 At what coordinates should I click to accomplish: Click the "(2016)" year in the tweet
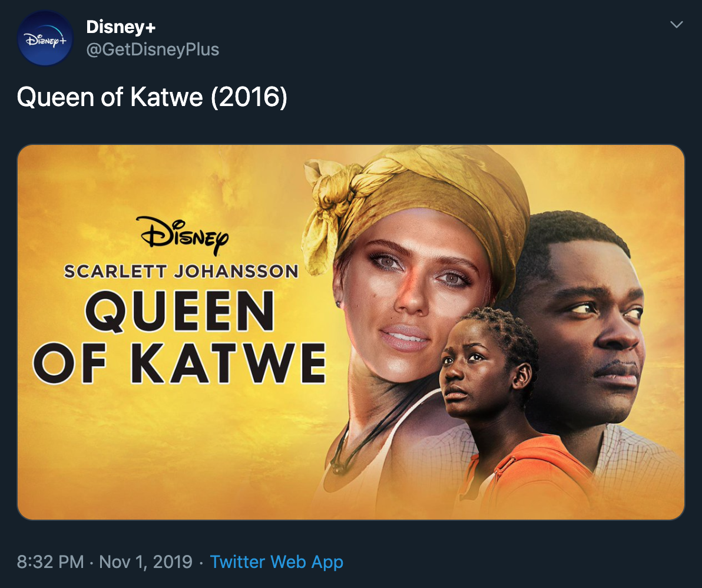pos(249,97)
